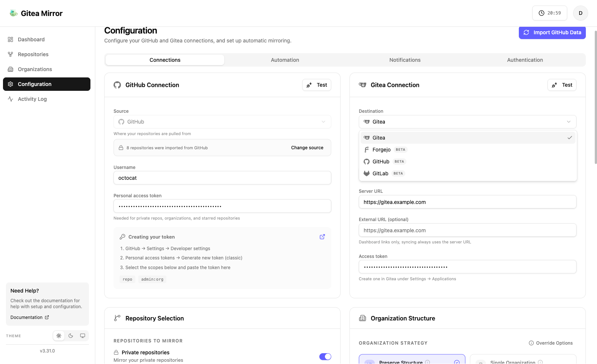The width and height of the screenshot is (597, 364).
Task: Choose Forgejo from the destination list
Action: pos(468,150)
